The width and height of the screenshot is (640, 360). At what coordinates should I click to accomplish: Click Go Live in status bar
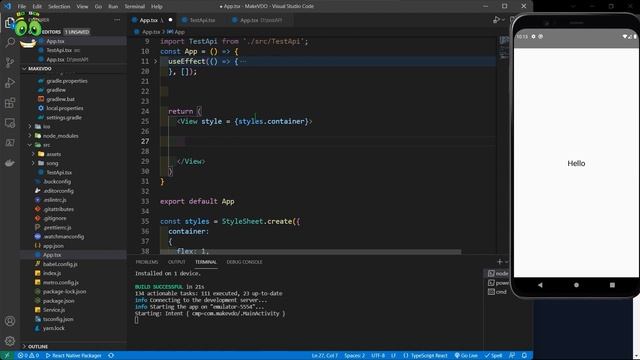tap(466, 356)
